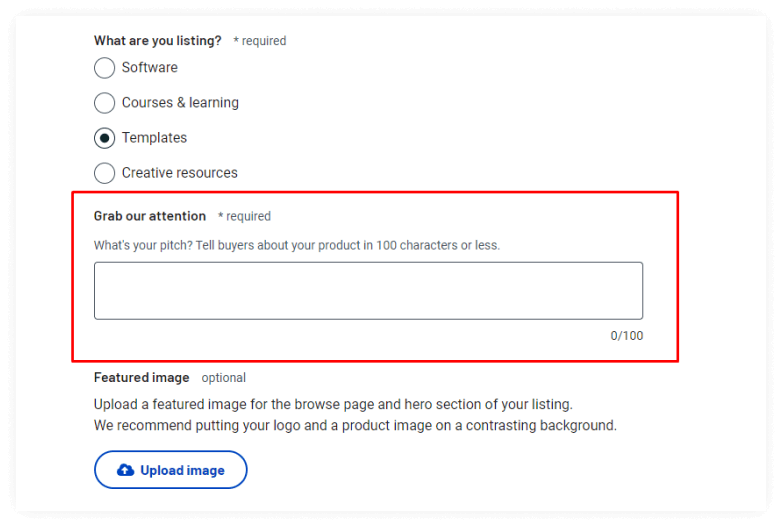Click the 'optional' tag beside Featured image

pyautogui.click(x=223, y=378)
